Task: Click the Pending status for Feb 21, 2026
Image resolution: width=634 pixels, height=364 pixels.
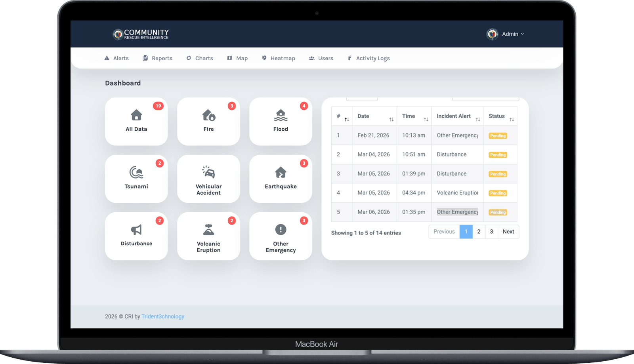Action: click(498, 136)
